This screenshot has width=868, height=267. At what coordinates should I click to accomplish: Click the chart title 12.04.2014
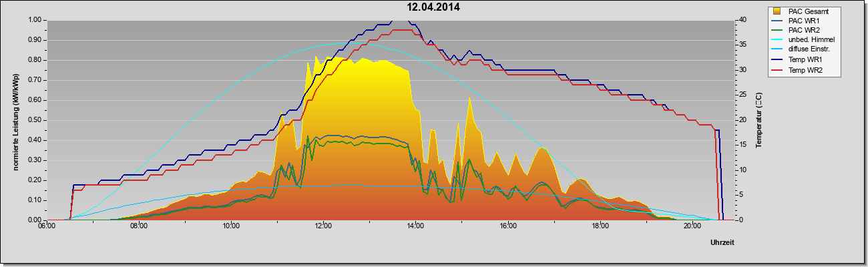click(434, 7)
